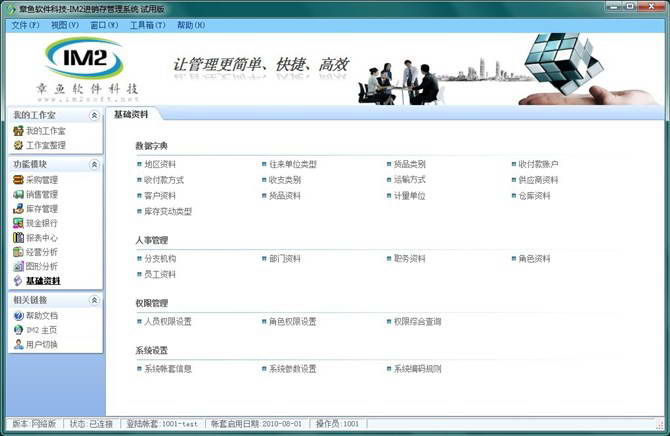Image resolution: width=670 pixels, height=436 pixels.
Task: Collapse the 我的工作室 panel
Action: coord(94,115)
